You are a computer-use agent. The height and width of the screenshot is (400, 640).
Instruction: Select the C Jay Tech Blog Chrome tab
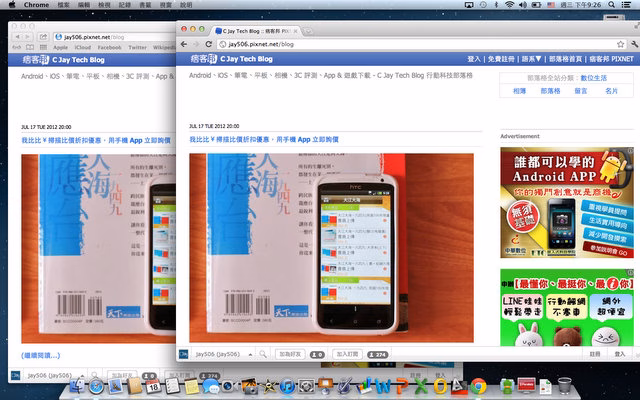(255, 31)
